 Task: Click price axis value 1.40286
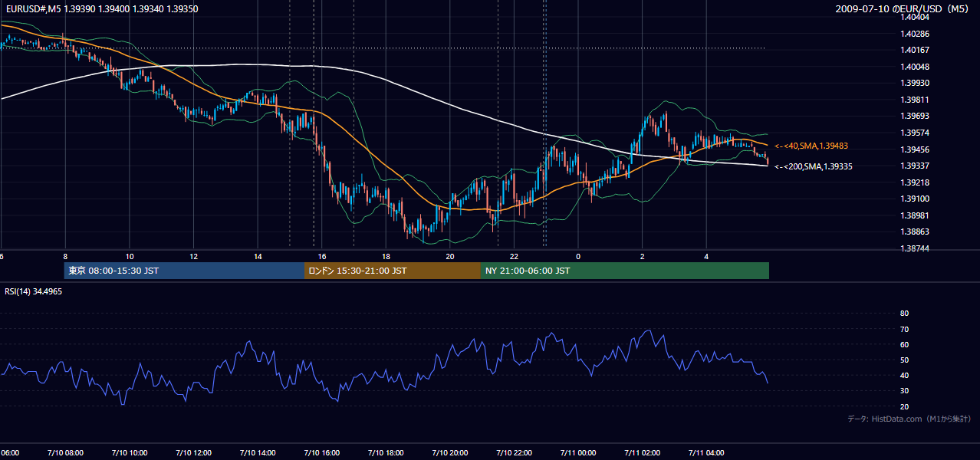(915, 34)
